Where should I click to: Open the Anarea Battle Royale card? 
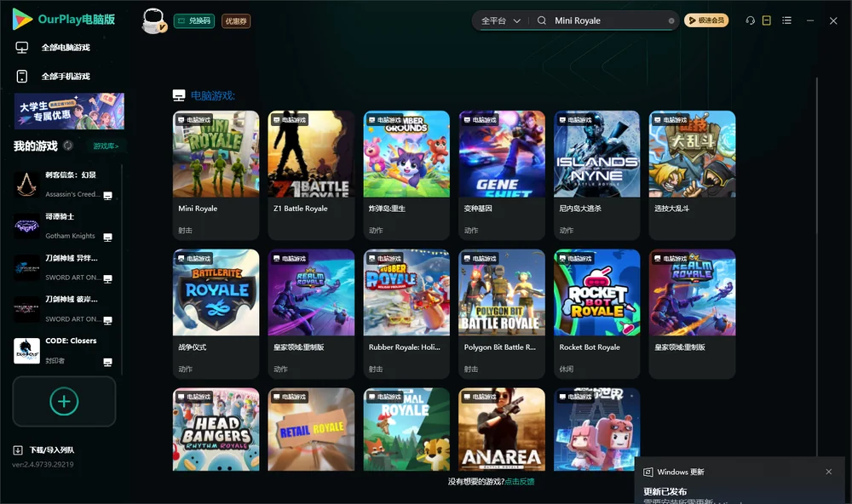coord(502,429)
